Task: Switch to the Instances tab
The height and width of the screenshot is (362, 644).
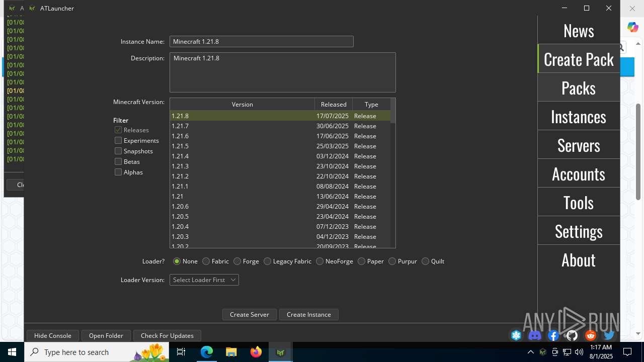Action: tap(579, 116)
